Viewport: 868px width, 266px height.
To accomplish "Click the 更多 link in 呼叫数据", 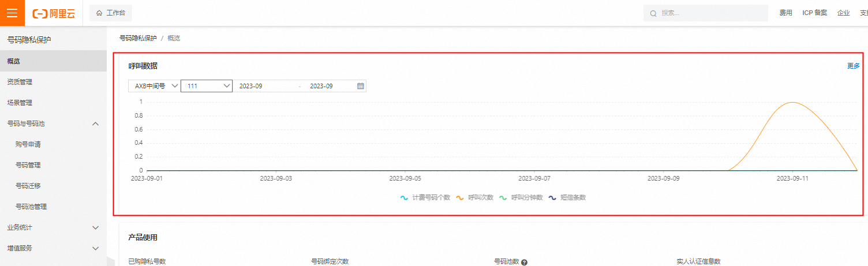I will point(854,66).
